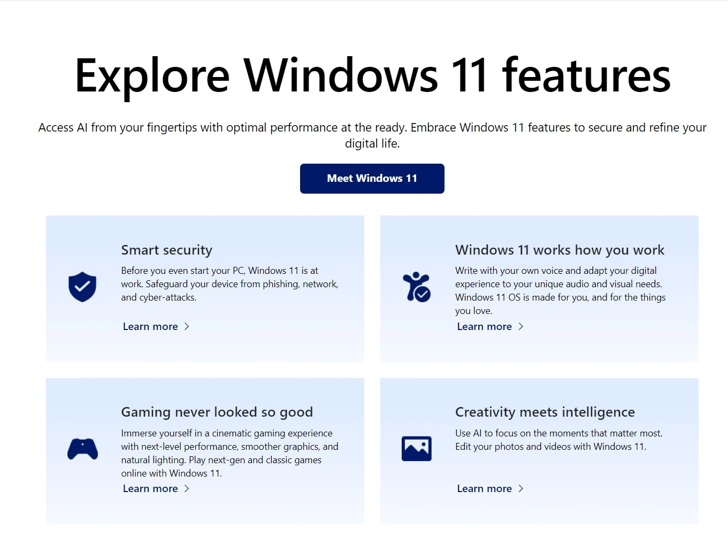Click the accessibility person icon
This screenshot has height=560, width=728.
[417, 287]
